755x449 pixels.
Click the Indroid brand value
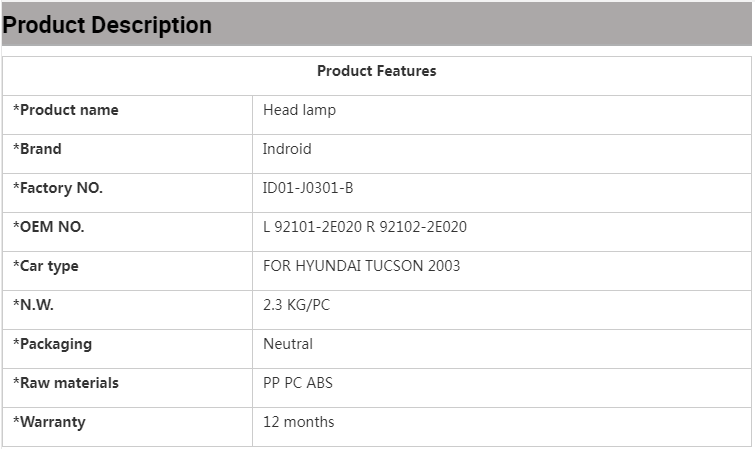pos(287,149)
